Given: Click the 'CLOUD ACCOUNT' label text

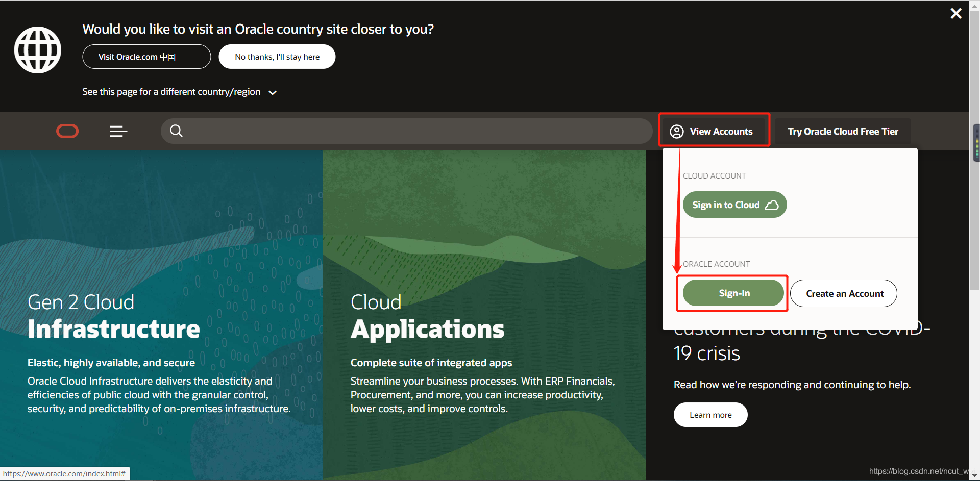Looking at the screenshot, I should pyautogui.click(x=714, y=176).
